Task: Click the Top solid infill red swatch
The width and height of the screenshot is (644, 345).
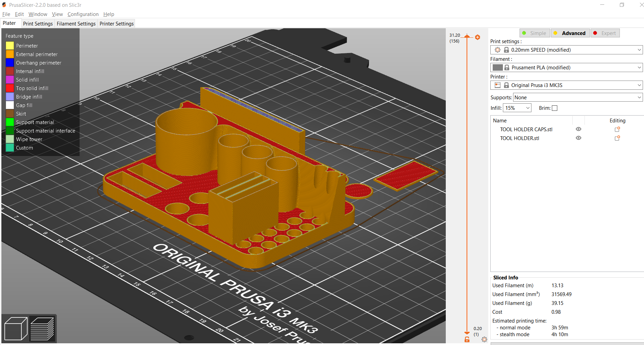Action: pyautogui.click(x=10, y=88)
